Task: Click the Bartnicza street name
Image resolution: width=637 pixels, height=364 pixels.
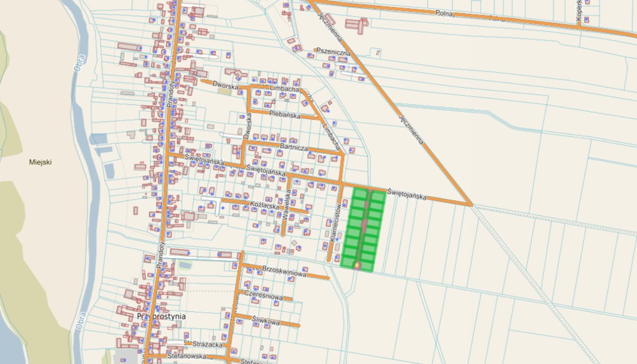Action: point(294,147)
